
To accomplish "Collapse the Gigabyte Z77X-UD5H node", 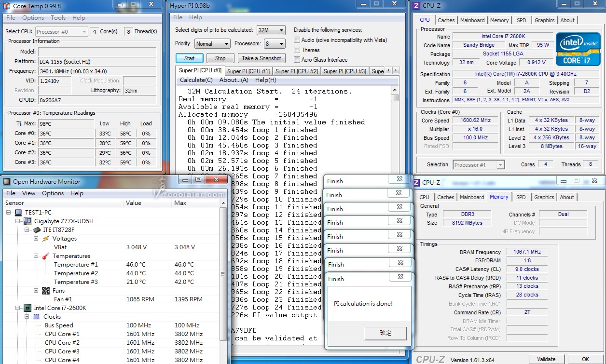I will tap(18, 221).
